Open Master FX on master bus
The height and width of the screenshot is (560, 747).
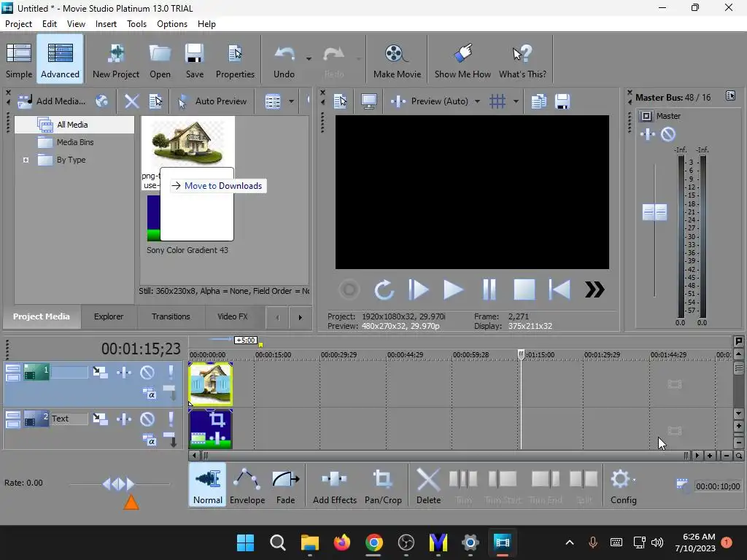[648, 134]
